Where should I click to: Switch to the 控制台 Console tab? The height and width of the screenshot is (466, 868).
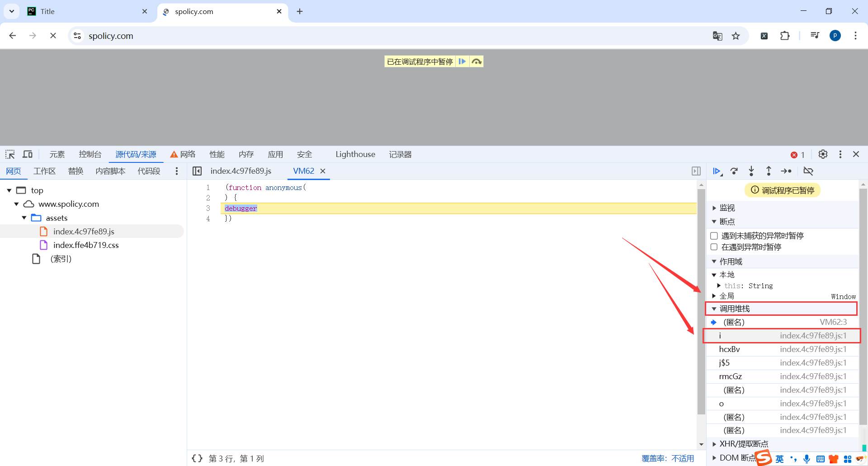coord(90,154)
